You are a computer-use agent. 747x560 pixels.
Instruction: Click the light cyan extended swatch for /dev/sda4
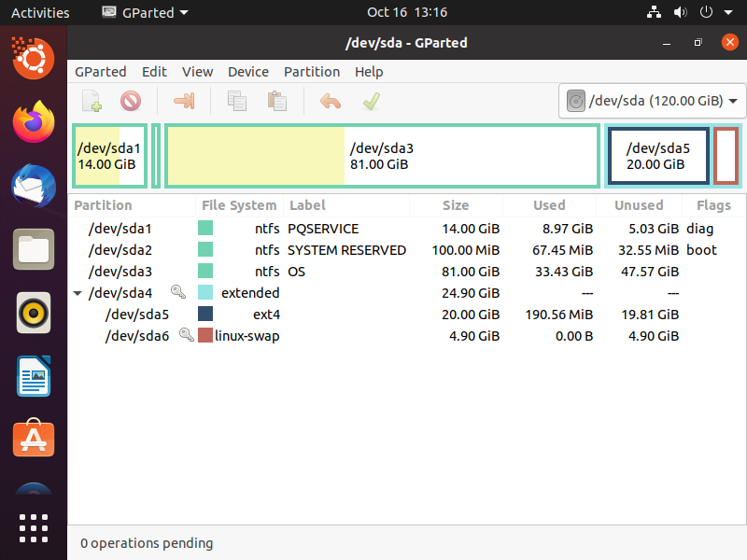(x=205, y=292)
